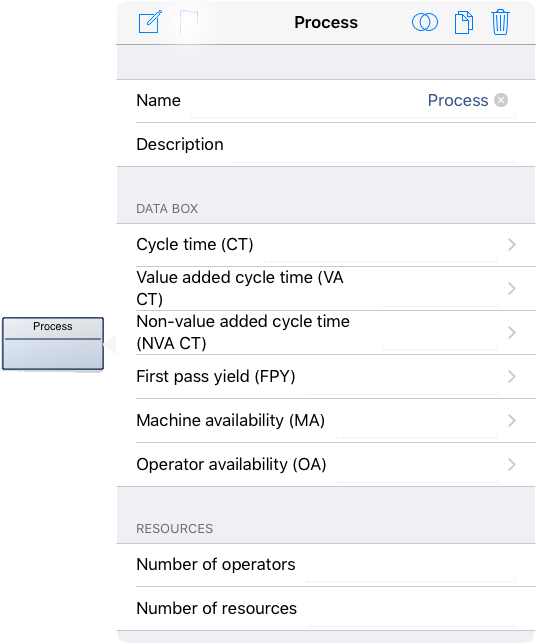This screenshot has height=644, width=536.
Task: Tap the DATA BOX section header
Action: (x=167, y=209)
